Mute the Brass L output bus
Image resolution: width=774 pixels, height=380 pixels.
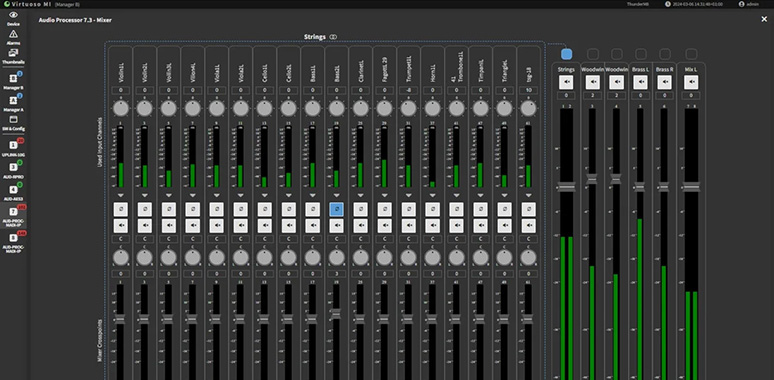pos(641,82)
